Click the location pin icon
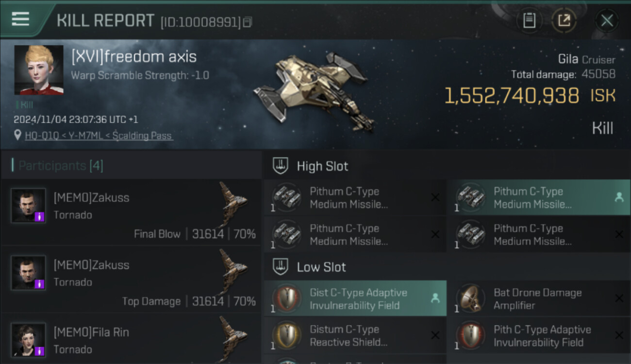Image resolution: width=631 pixels, height=364 pixels. click(18, 134)
